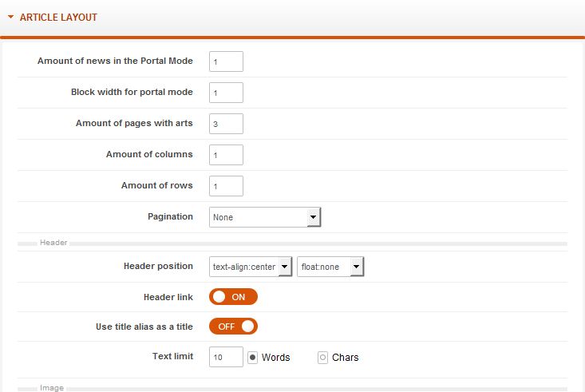This screenshot has height=392, width=585.
Task: Select the Words radio button
Action: click(x=252, y=358)
